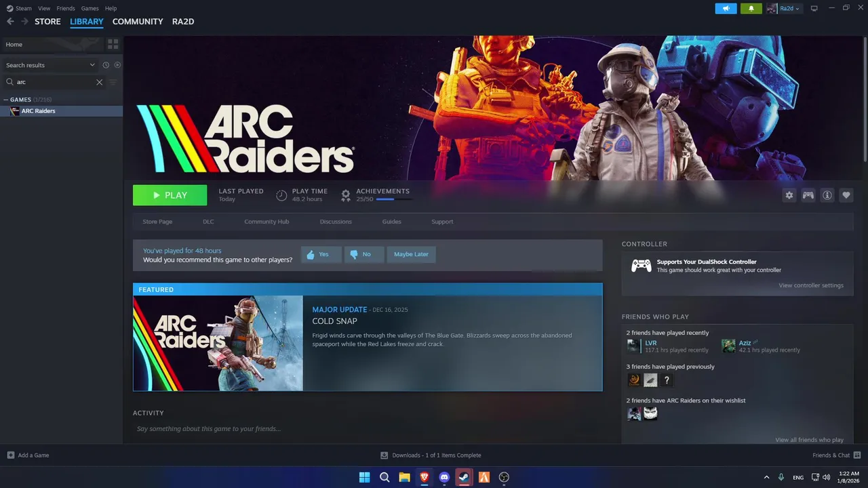Viewport: 868px width, 488px height.
Task: Open the Add a Game plus icon
Action: tap(10, 455)
